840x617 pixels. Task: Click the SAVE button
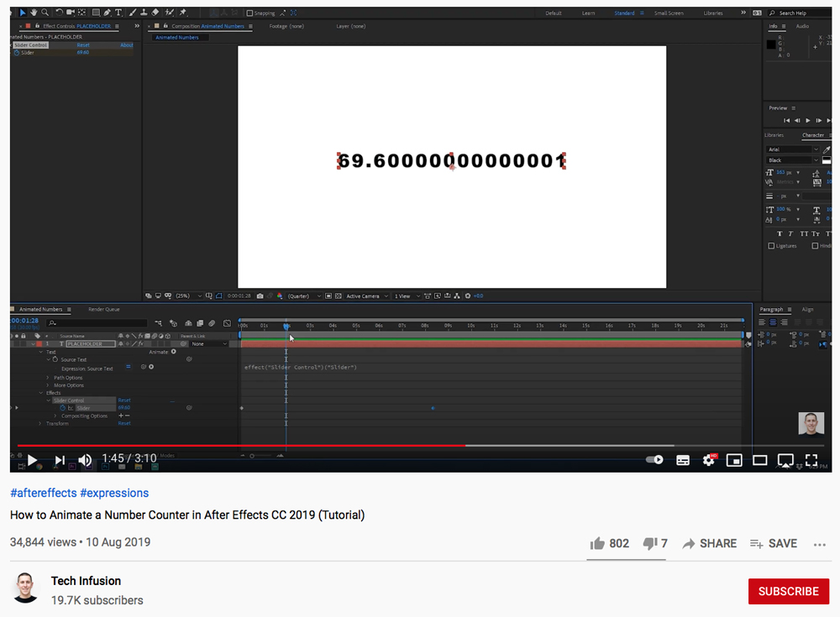point(774,544)
